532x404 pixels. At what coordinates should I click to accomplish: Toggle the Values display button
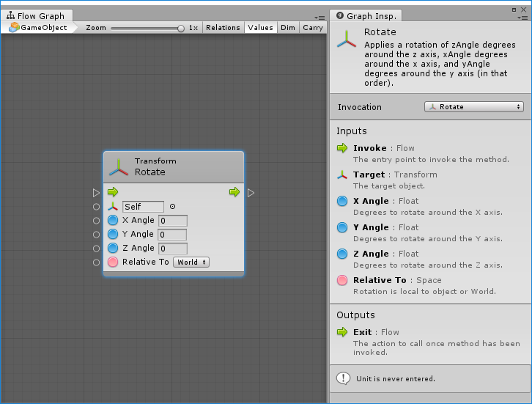(x=260, y=27)
